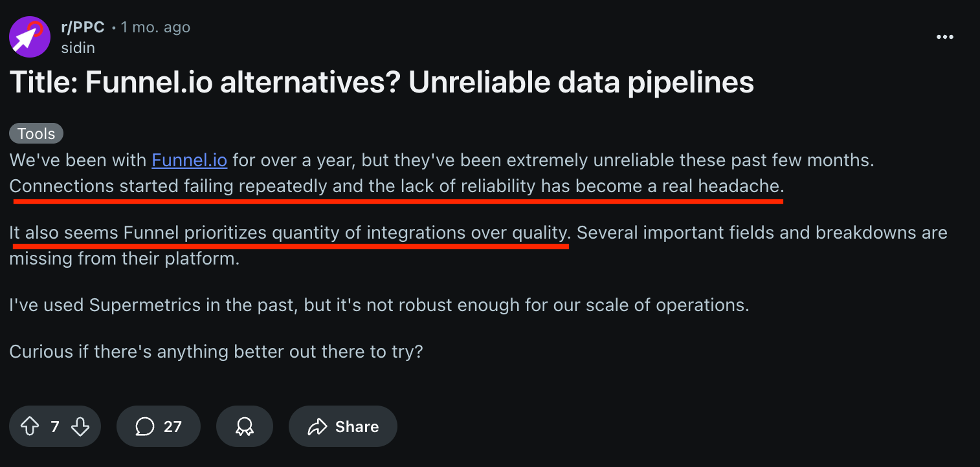Click the 1 mo. ago timestamp

click(x=155, y=27)
